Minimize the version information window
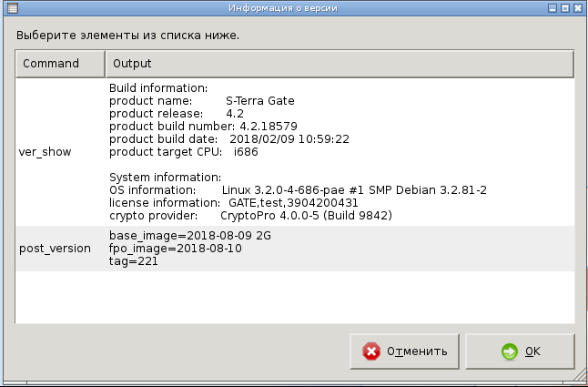The height and width of the screenshot is (387, 588). point(552,8)
